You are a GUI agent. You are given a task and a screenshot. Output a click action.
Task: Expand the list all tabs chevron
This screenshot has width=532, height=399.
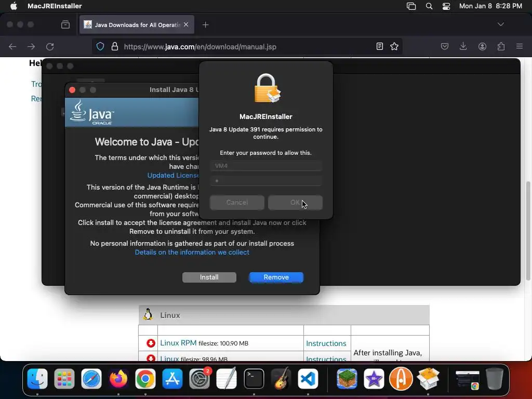click(500, 24)
